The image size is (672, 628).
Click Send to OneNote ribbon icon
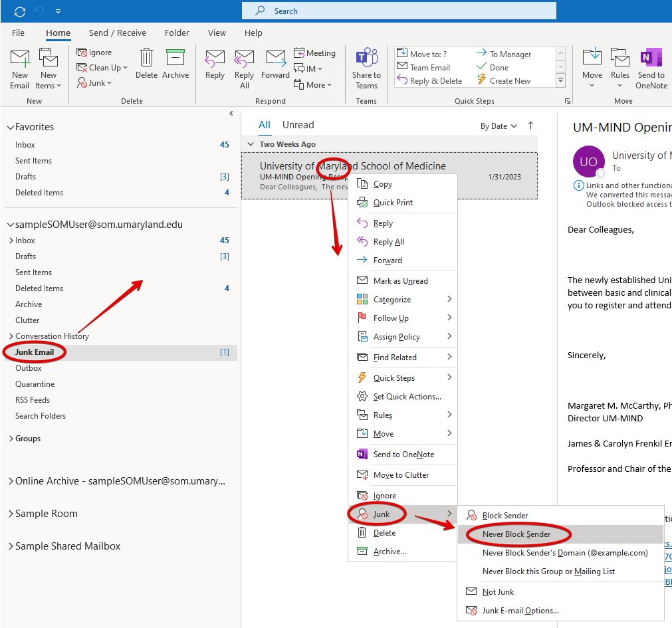(651, 60)
